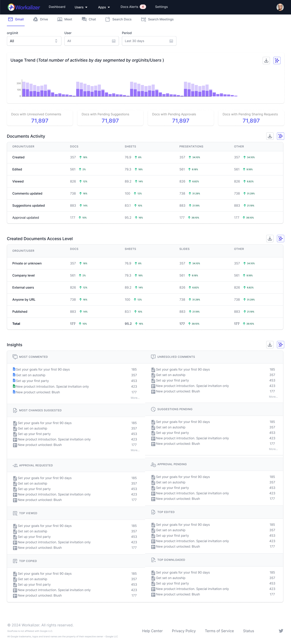The height and width of the screenshot is (644, 291).
Task: Click the Suggestions Pending clock icon
Action: 153,409
